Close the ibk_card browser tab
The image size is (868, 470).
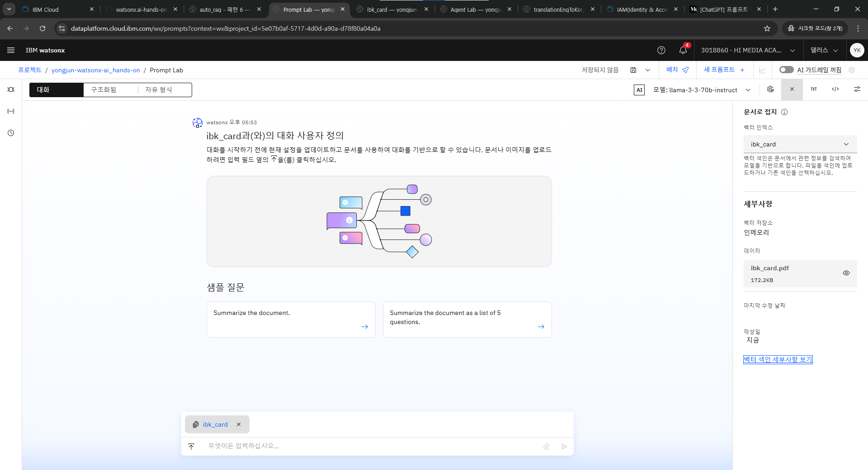[x=426, y=9]
